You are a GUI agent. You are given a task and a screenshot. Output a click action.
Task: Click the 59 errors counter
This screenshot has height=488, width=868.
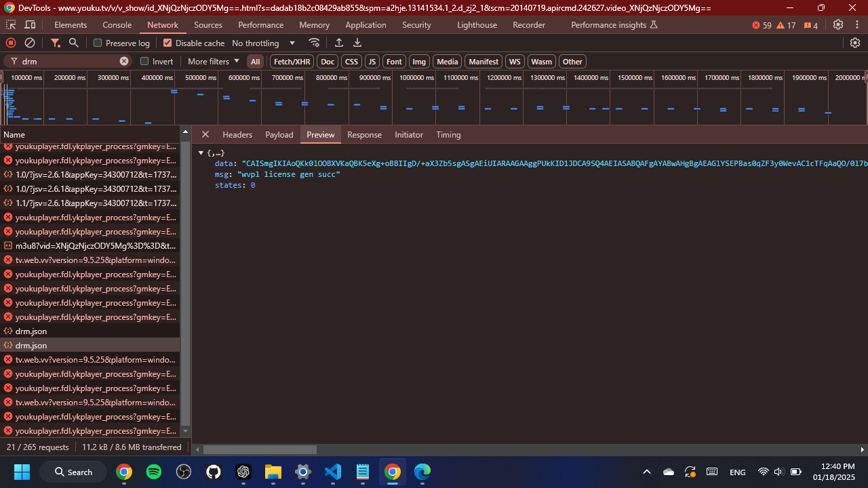tap(762, 25)
